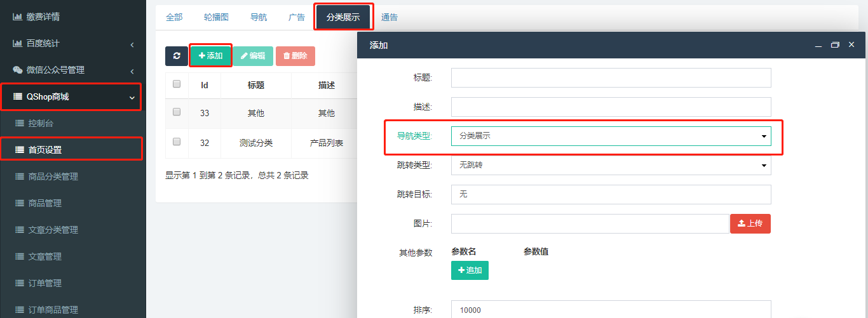Switch to the 通告 tab
The image size is (868, 318).
(x=390, y=17)
